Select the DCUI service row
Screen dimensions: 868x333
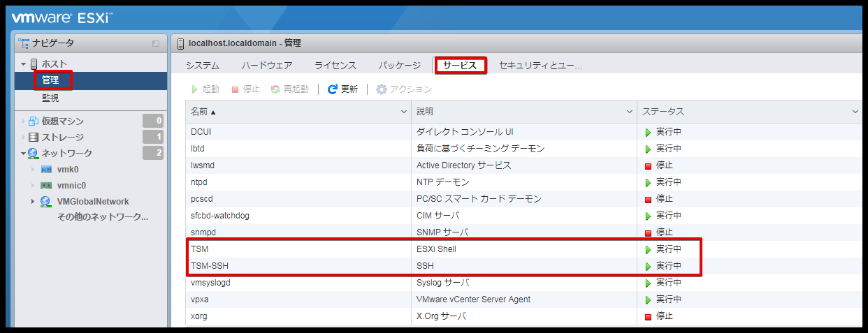523,132
